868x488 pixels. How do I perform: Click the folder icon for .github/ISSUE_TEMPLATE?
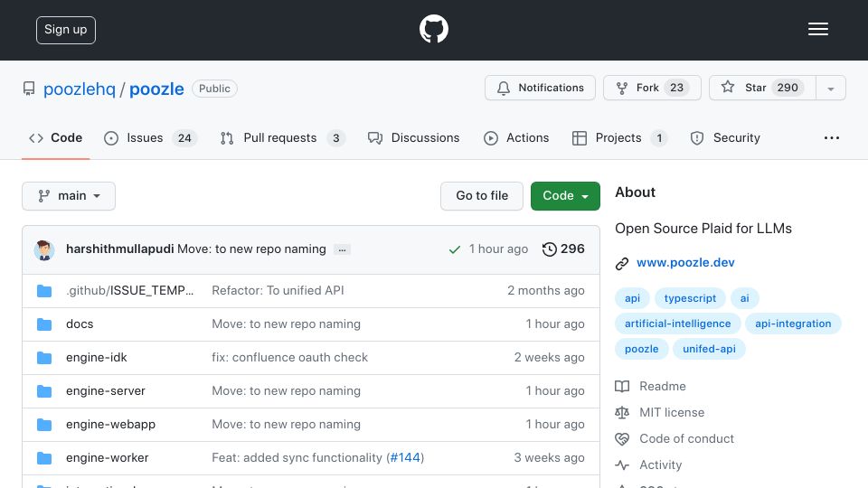tap(44, 290)
